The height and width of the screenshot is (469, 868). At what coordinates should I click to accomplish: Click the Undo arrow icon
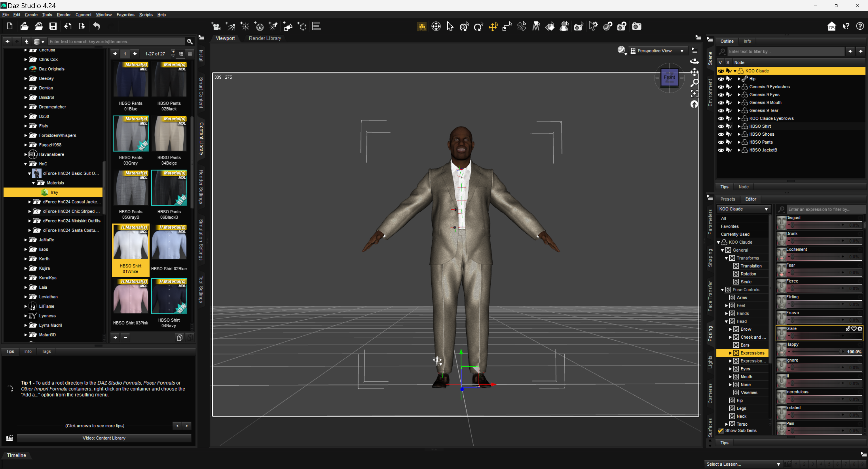[x=97, y=26]
